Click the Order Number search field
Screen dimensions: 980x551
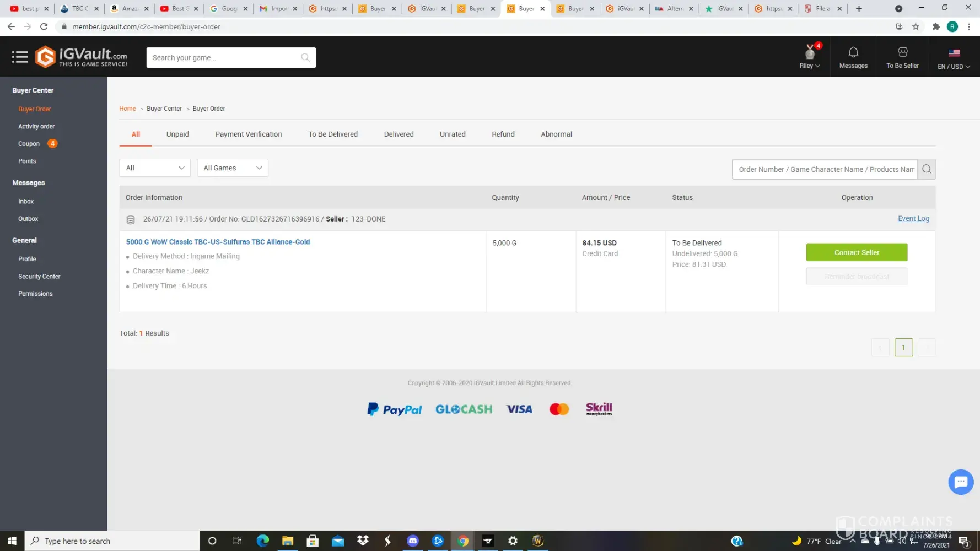[x=825, y=169]
